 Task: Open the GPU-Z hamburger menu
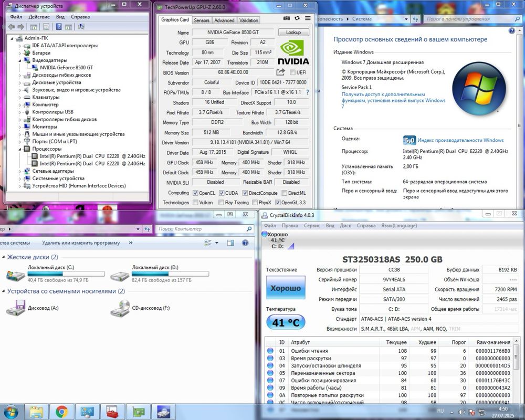coord(308,18)
